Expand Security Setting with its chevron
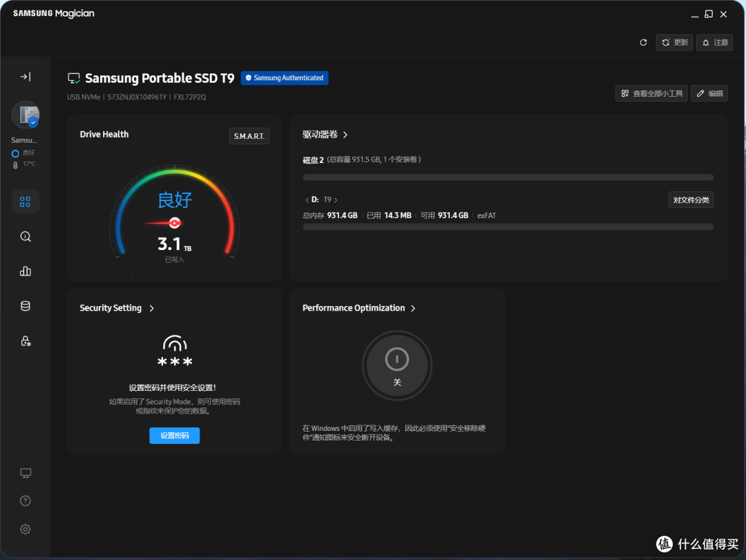The height and width of the screenshot is (560, 746). [x=152, y=308]
